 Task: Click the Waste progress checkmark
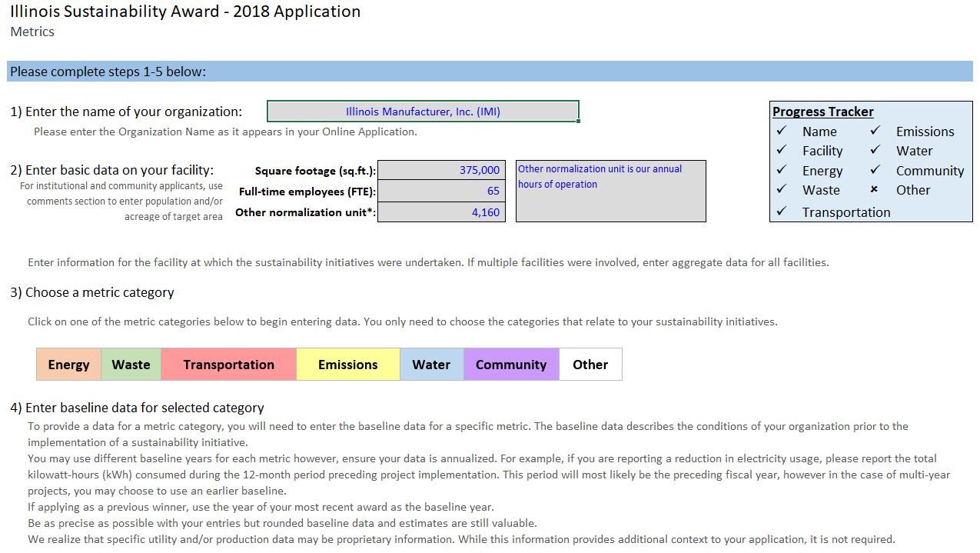point(782,190)
